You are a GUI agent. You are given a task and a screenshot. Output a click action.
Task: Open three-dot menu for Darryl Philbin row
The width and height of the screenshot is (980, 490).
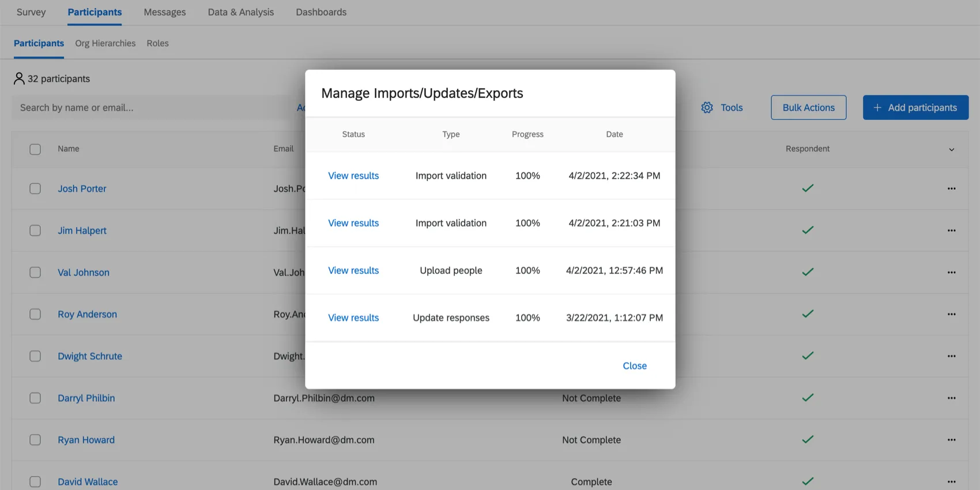951,398
